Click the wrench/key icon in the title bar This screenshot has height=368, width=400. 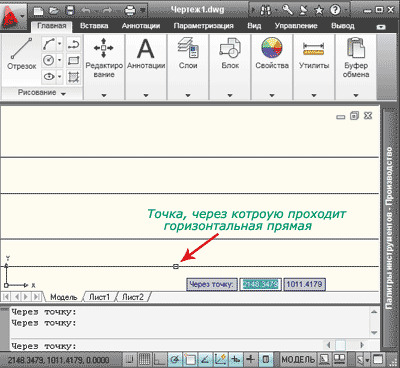(x=287, y=10)
